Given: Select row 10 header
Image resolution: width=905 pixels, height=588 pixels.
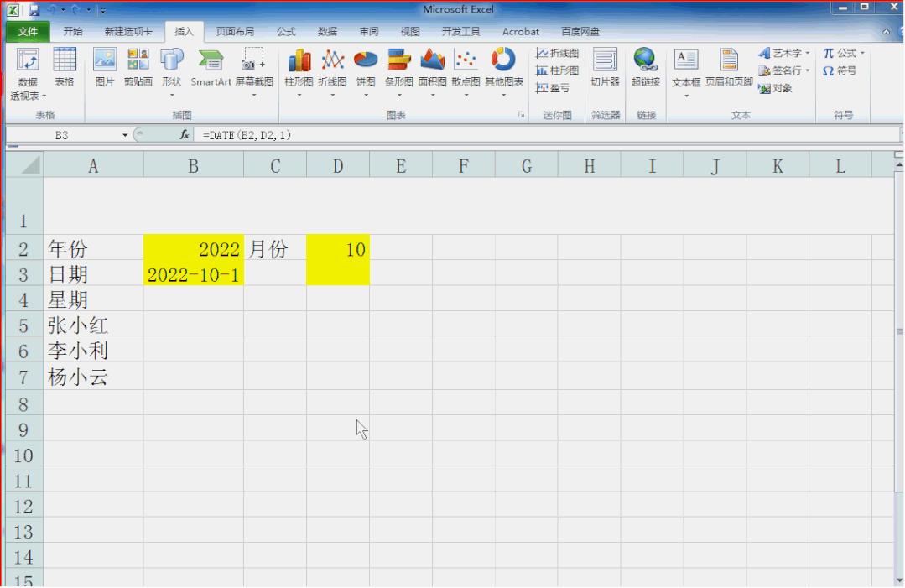Looking at the screenshot, I should [23, 455].
